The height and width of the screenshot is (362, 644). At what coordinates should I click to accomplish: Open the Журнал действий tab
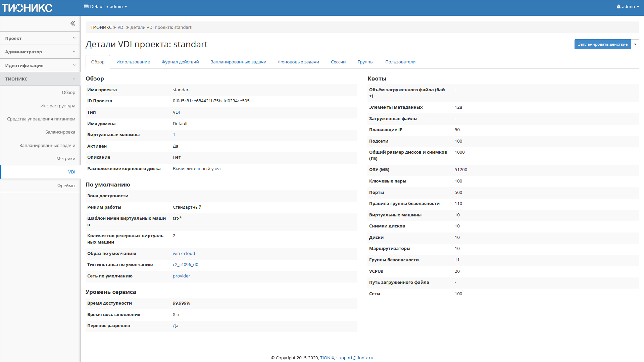[180, 62]
